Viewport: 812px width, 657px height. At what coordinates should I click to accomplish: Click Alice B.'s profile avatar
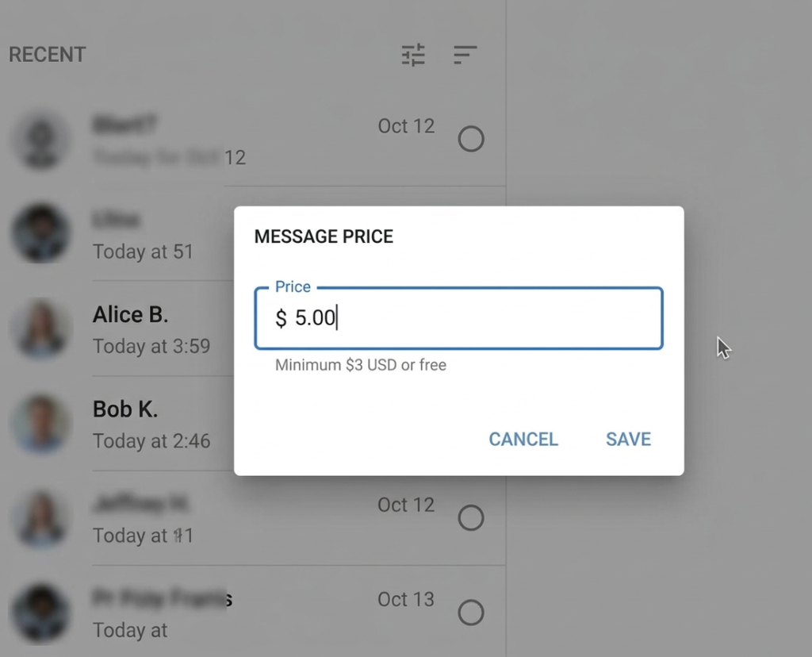point(40,328)
